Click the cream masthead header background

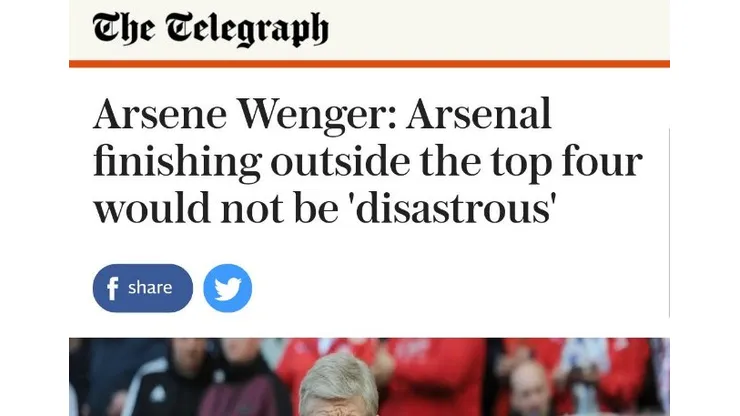pos(500,29)
